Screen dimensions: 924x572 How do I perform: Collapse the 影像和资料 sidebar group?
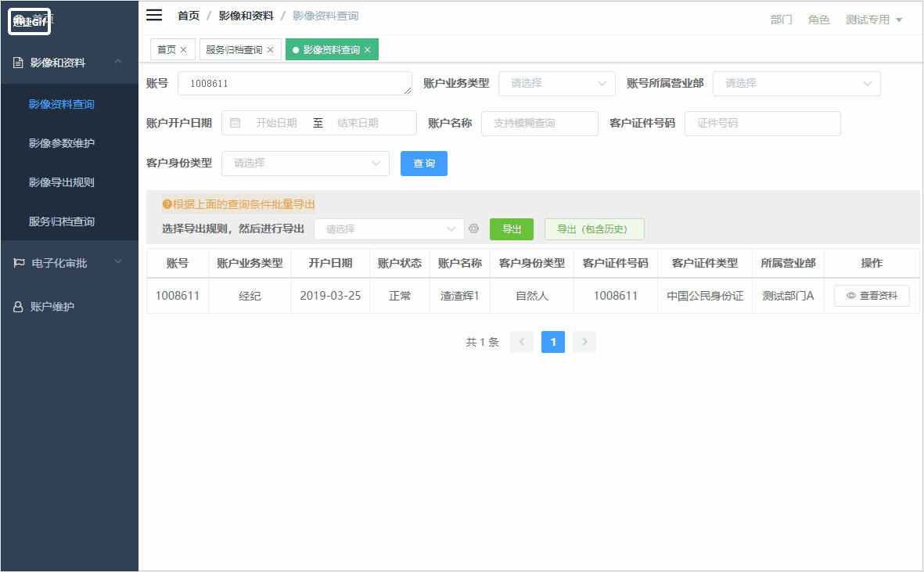[x=118, y=61]
